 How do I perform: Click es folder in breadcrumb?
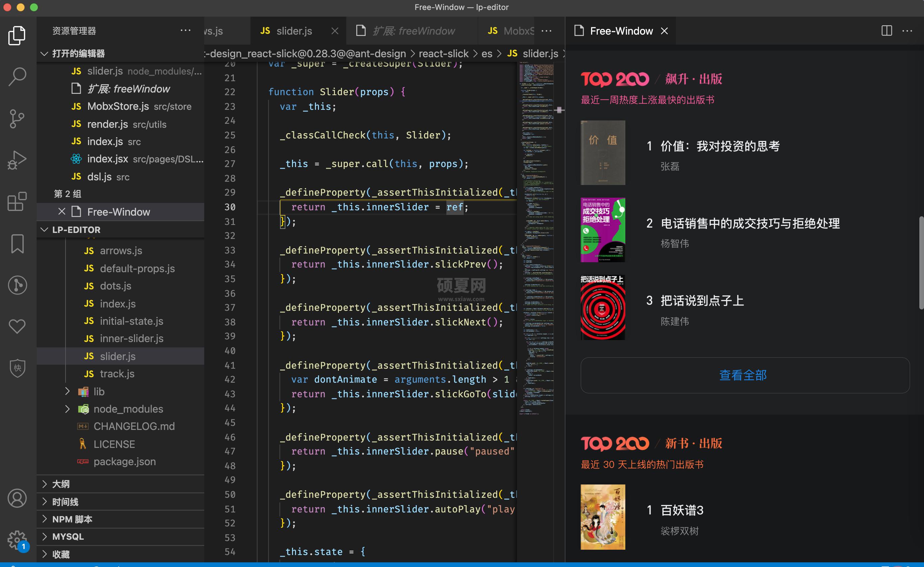(487, 53)
